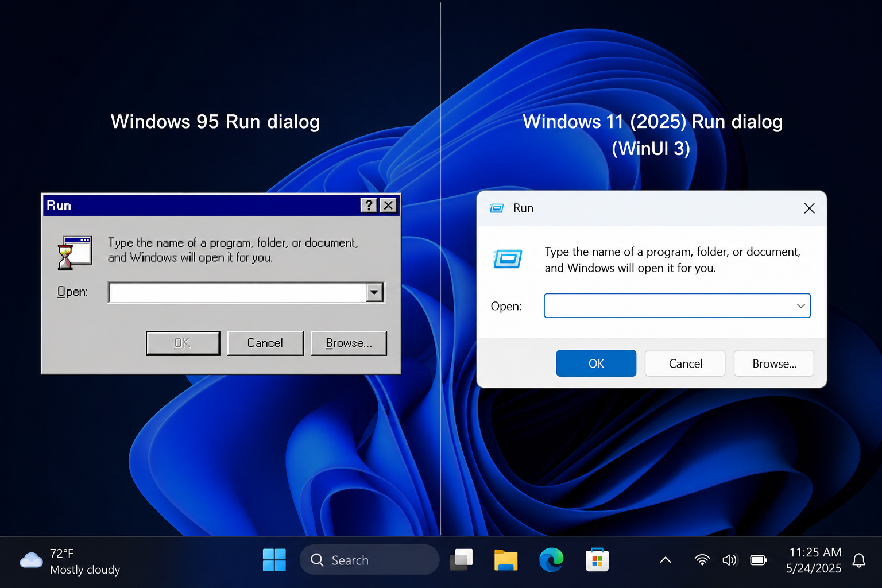Image resolution: width=882 pixels, height=588 pixels.
Task: Click Browse... in the Windows 95 Run dialog
Action: (x=349, y=343)
